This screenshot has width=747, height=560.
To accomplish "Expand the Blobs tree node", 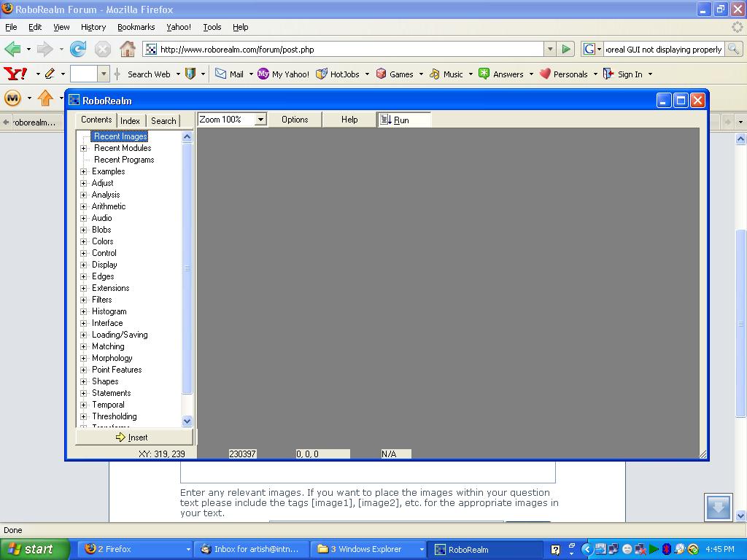I will point(84,230).
